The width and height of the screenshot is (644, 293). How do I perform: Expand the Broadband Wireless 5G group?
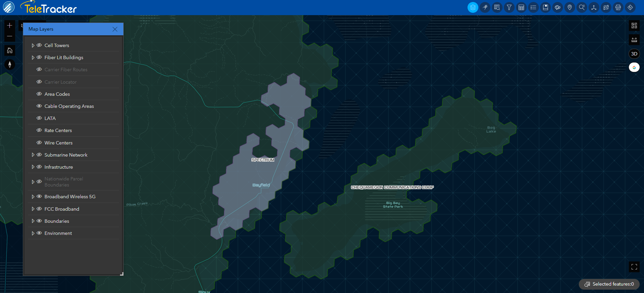[33, 197]
